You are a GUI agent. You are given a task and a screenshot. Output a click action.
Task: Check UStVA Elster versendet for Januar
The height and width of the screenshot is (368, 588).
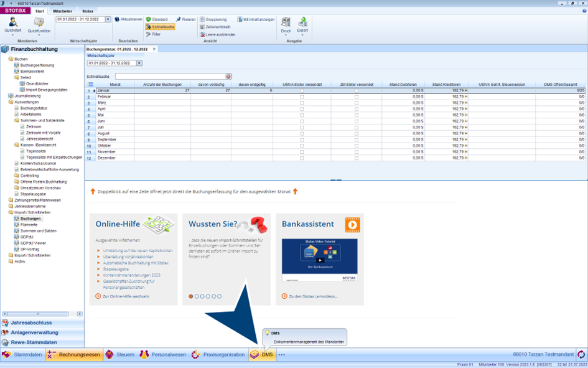(x=302, y=92)
